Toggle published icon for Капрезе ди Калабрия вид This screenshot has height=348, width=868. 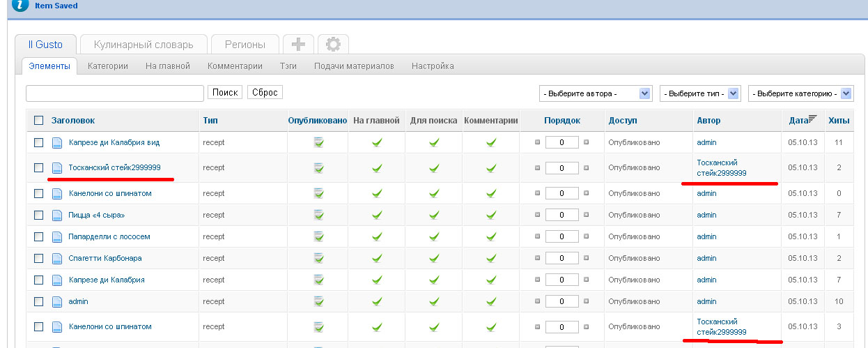click(318, 142)
